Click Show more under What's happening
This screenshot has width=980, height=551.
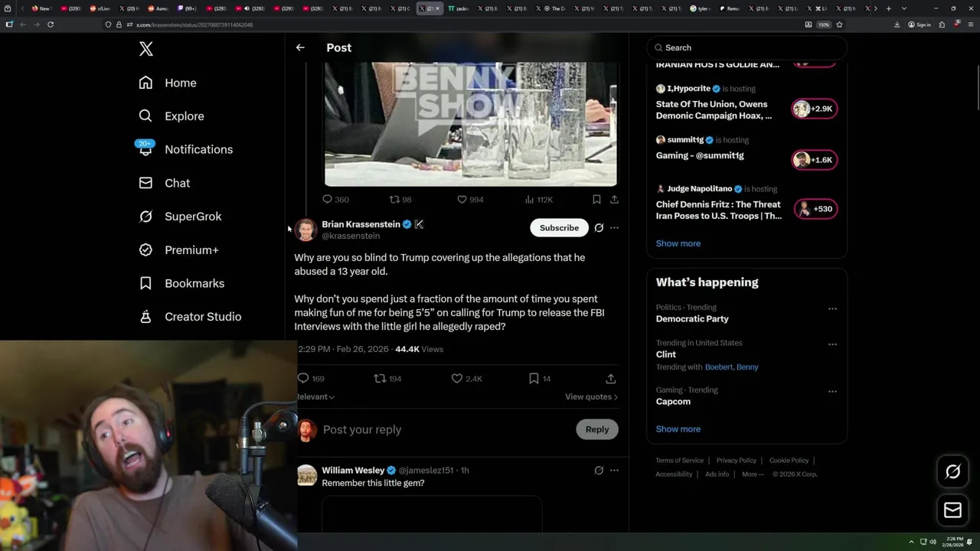tap(678, 429)
